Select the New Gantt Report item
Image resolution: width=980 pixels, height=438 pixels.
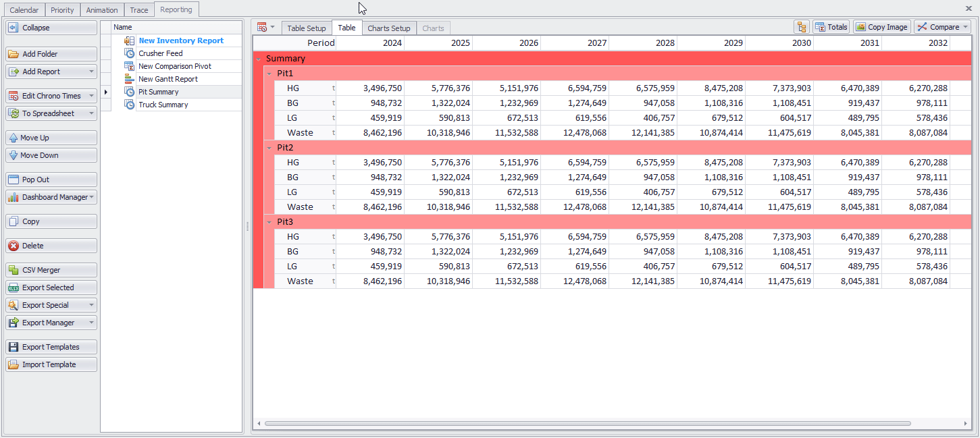click(x=168, y=79)
